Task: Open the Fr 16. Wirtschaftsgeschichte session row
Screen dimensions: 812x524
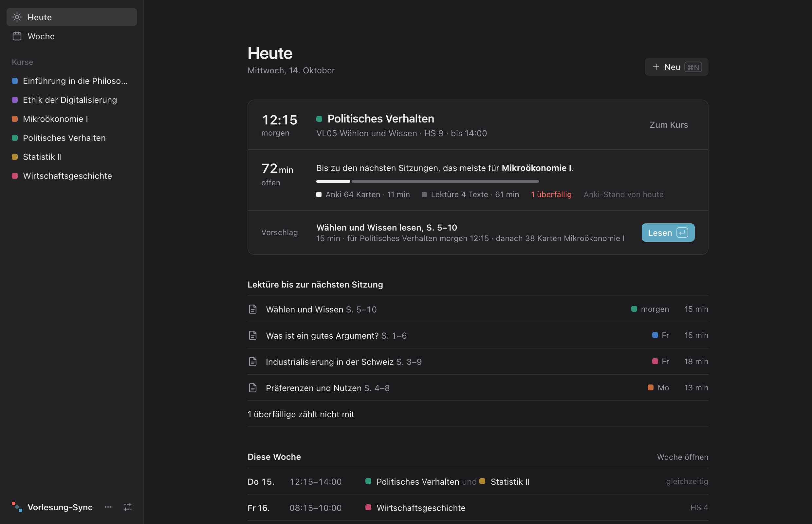Action: tap(478, 508)
